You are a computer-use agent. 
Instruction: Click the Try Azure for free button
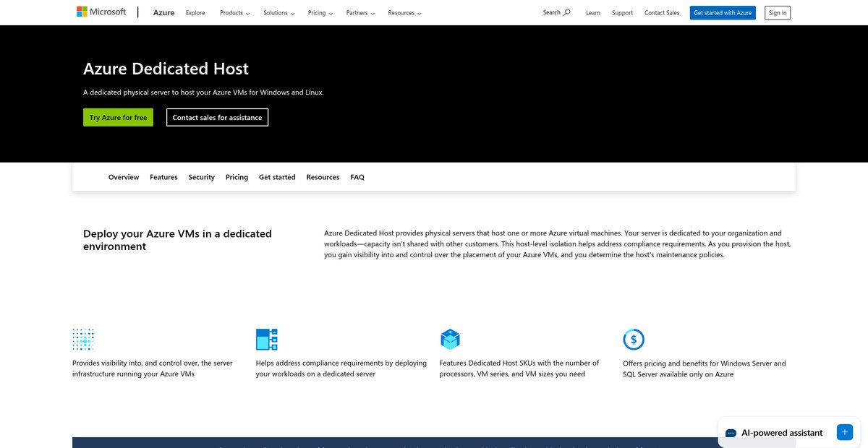point(118,117)
